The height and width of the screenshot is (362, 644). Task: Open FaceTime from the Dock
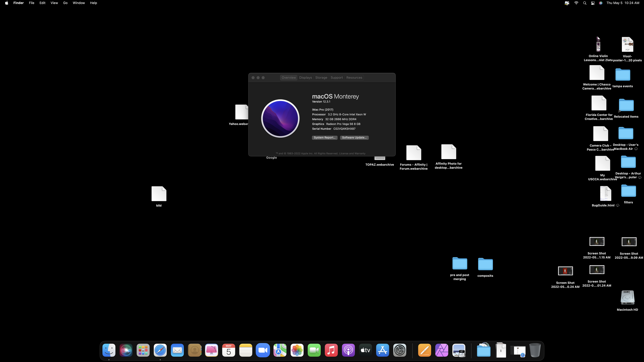pos(314,350)
